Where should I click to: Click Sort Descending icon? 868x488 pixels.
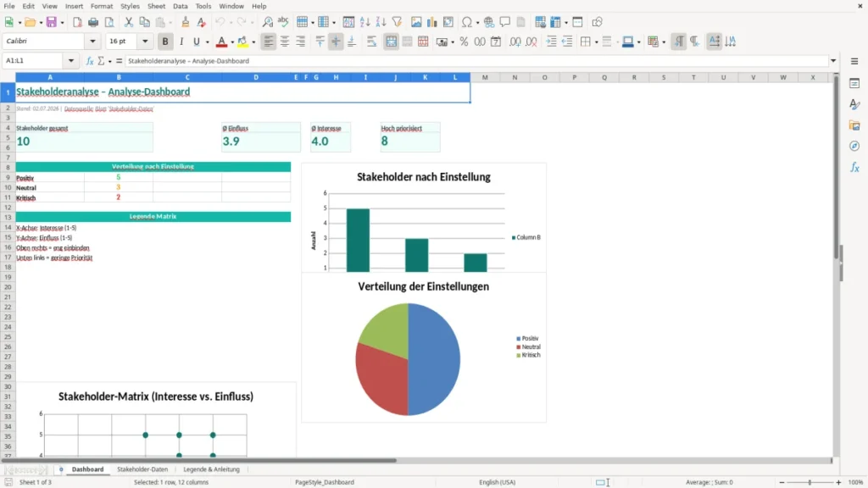click(381, 22)
